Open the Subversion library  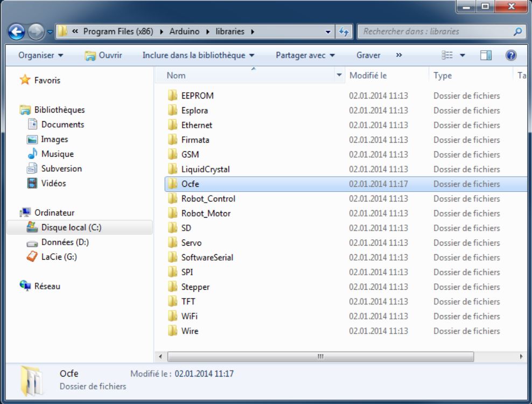[61, 169]
